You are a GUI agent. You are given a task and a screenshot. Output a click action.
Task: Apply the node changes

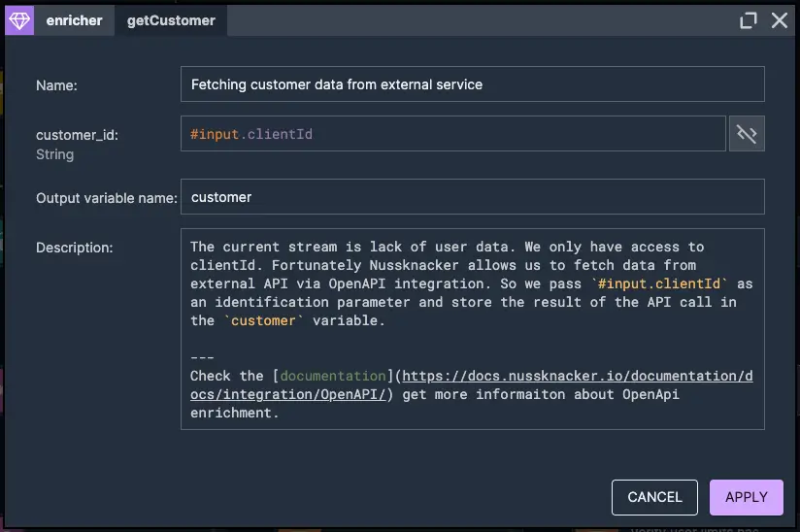(747, 497)
